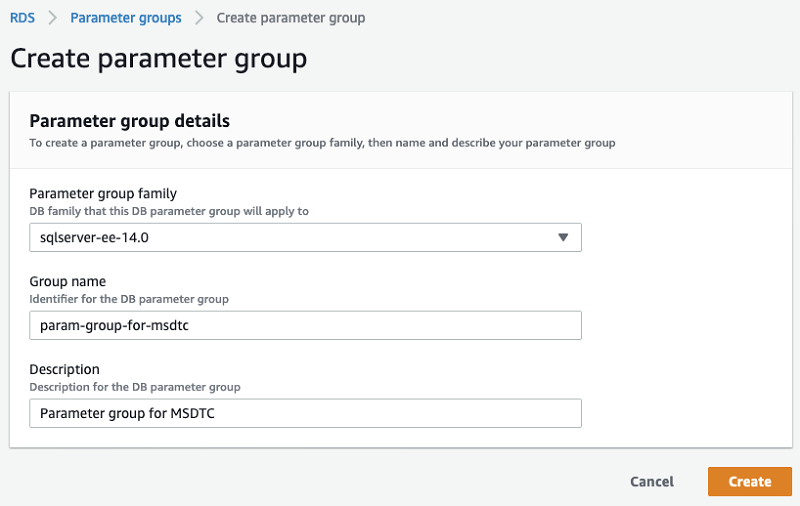Focus the Group name input field
The image size is (800, 506).
point(305,325)
